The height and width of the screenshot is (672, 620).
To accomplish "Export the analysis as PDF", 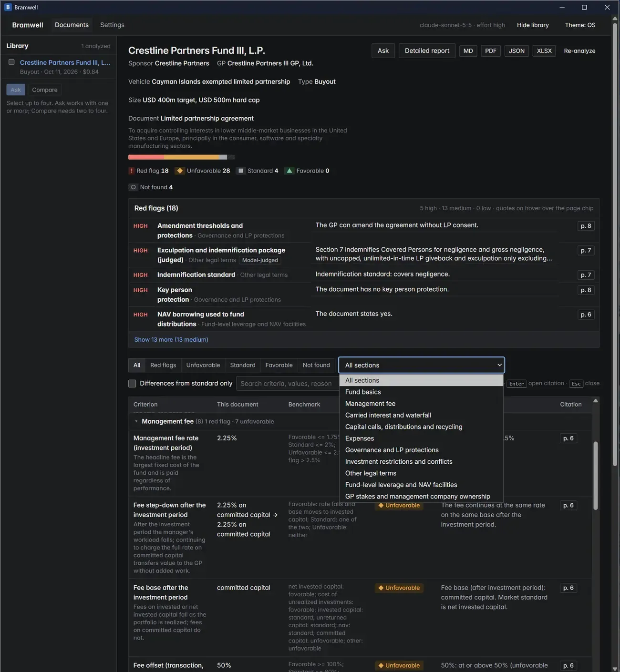I will point(491,51).
